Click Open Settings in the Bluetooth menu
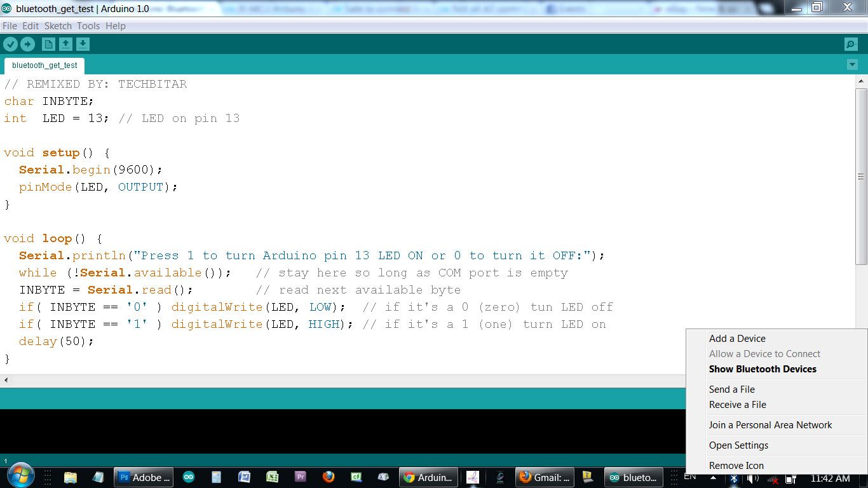 point(738,445)
